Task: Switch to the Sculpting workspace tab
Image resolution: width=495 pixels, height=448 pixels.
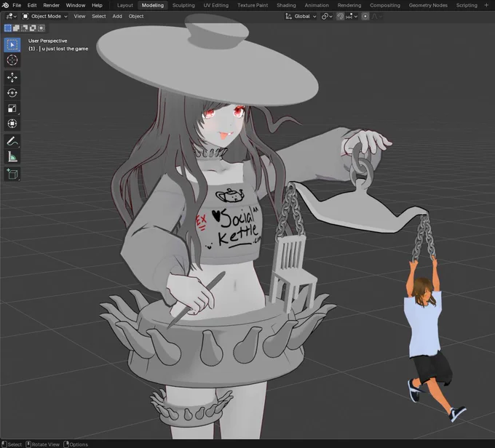Action: (183, 5)
